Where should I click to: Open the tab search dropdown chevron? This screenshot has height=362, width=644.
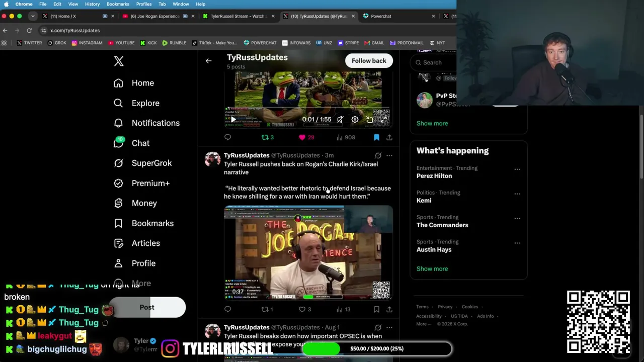click(33, 16)
